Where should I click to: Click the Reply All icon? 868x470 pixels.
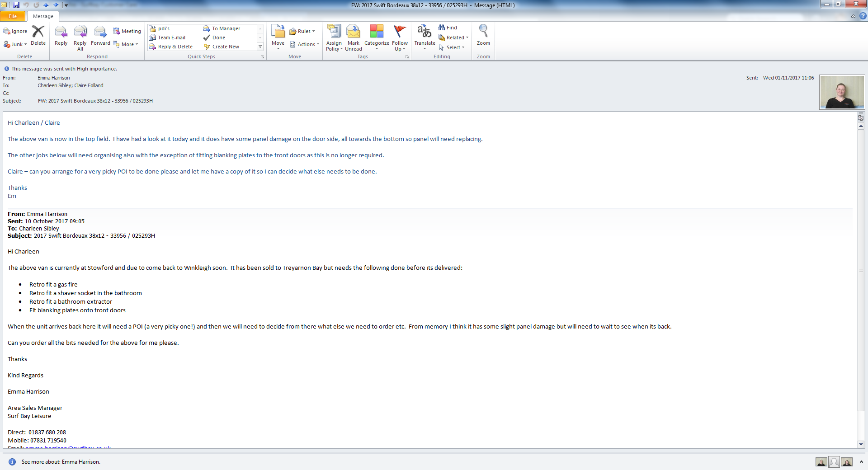(x=80, y=38)
